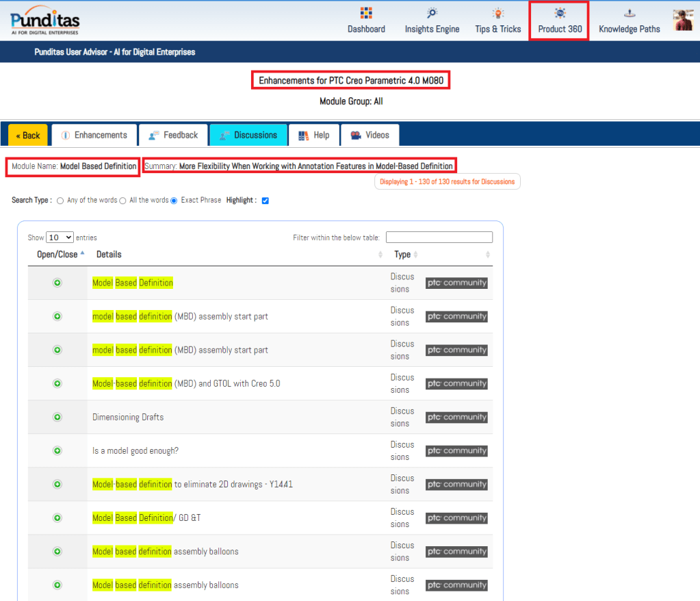Open the Insights Engine magnifier icon
The image size is (700, 601).
click(x=432, y=14)
